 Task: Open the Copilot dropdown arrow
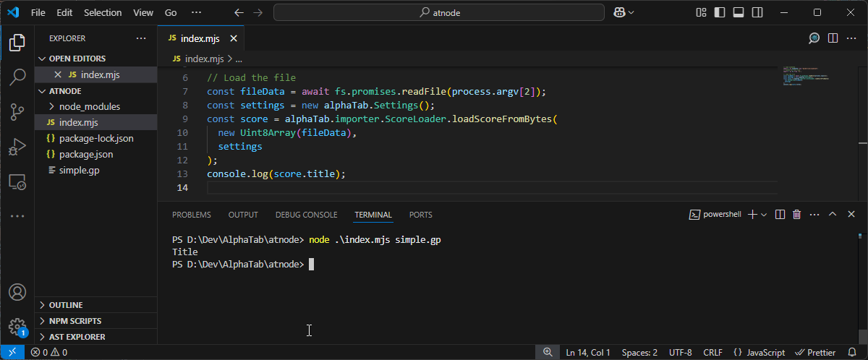[x=631, y=12]
